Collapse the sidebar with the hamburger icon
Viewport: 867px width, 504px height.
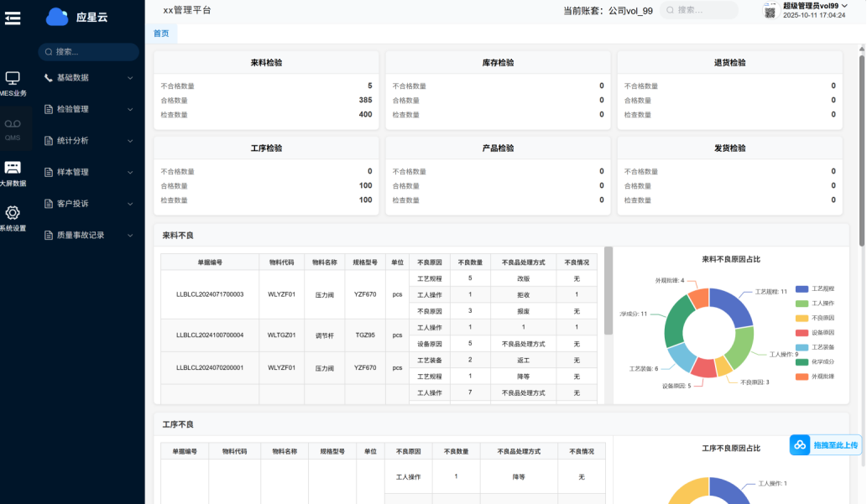[13, 18]
